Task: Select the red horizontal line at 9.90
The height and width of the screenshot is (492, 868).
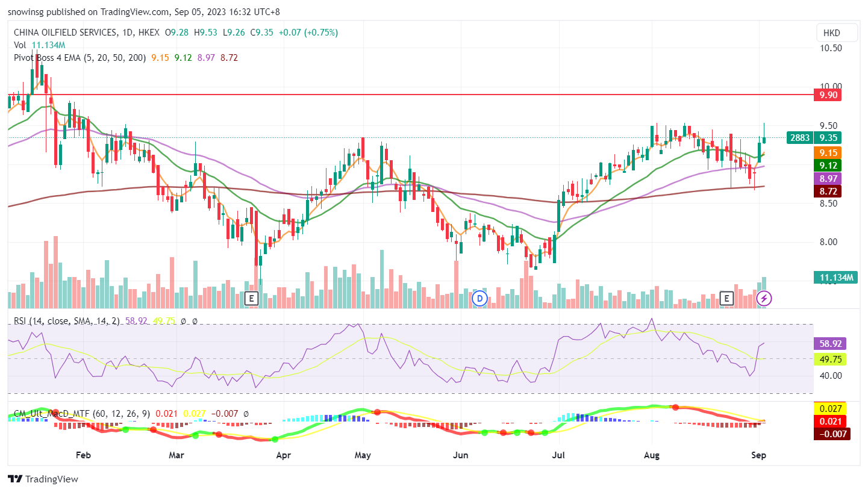Action: [x=410, y=95]
